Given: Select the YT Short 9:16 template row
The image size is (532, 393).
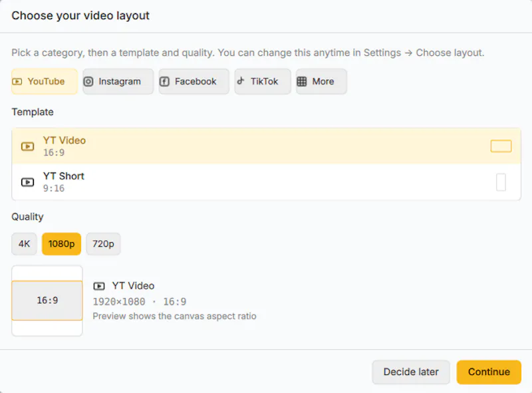Looking at the screenshot, I should coord(267,182).
